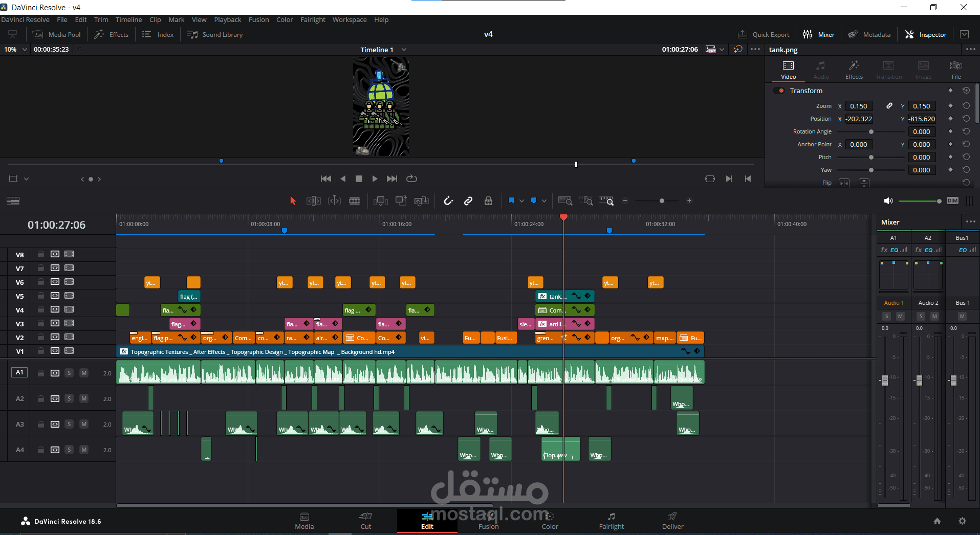Open the Workspace menu
This screenshot has height=535, width=980.
(350, 19)
